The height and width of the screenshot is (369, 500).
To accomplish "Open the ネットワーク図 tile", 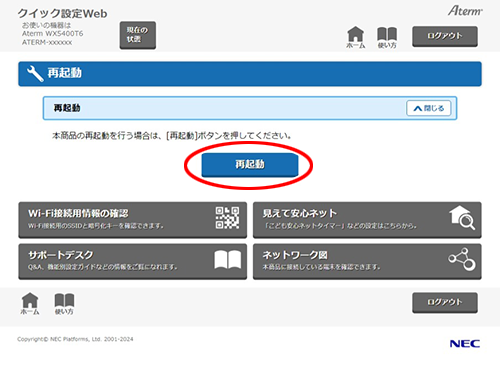I will (x=367, y=261).
